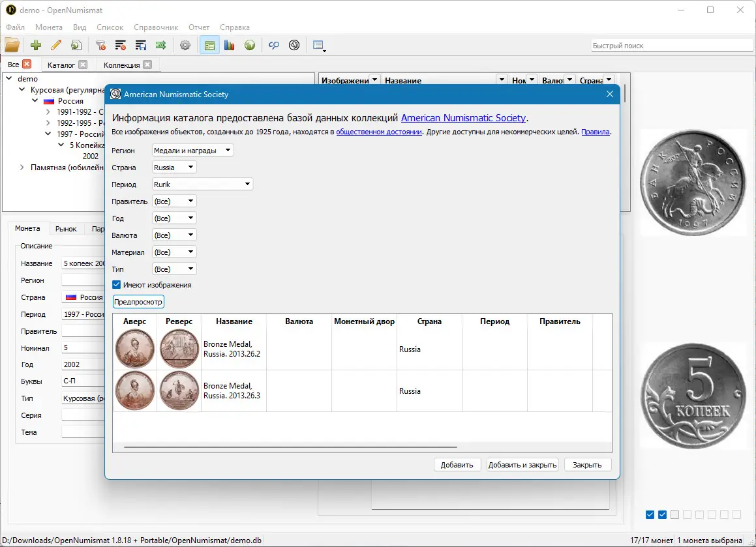The height and width of the screenshot is (547, 756).
Task: Click the Закрыть button
Action: click(x=587, y=465)
